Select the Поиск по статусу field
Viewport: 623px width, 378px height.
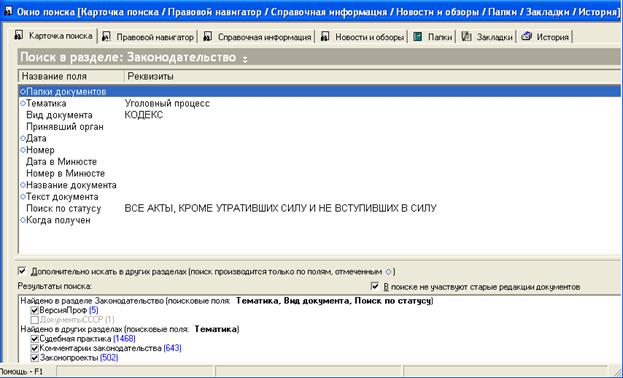(64, 208)
